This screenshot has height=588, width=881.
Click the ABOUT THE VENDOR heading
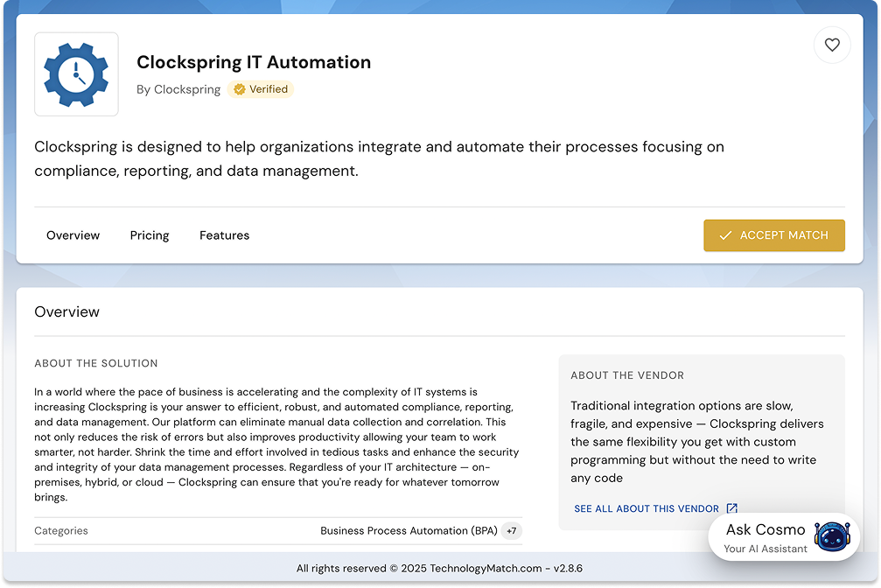pos(627,375)
